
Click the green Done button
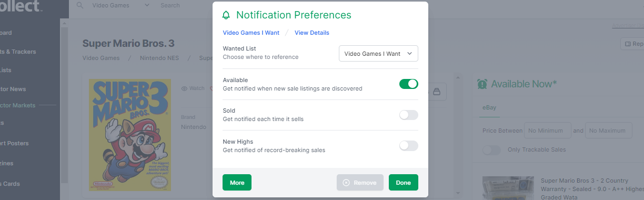(404, 182)
